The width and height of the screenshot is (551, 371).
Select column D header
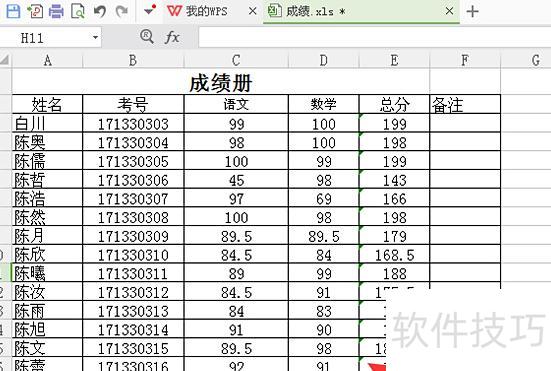(324, 60)
